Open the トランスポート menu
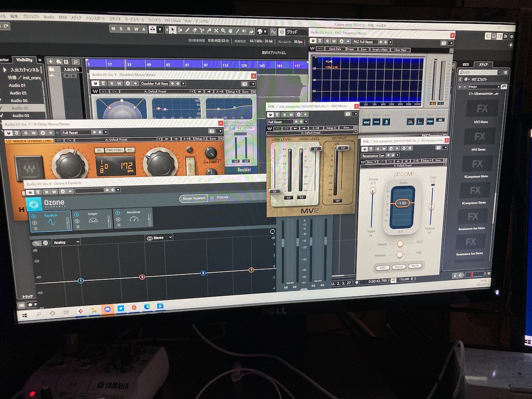The image size is (532, 399). tap(95, 18)
